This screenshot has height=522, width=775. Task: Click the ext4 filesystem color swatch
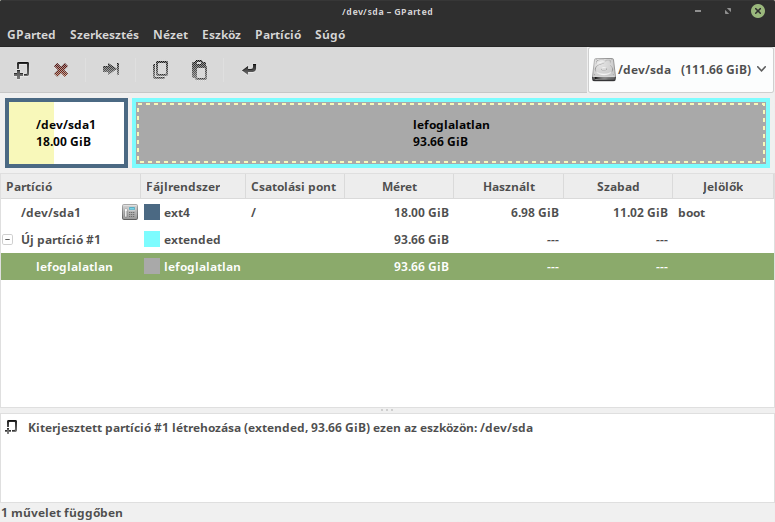pyautogui.click(x=152, y=213)
